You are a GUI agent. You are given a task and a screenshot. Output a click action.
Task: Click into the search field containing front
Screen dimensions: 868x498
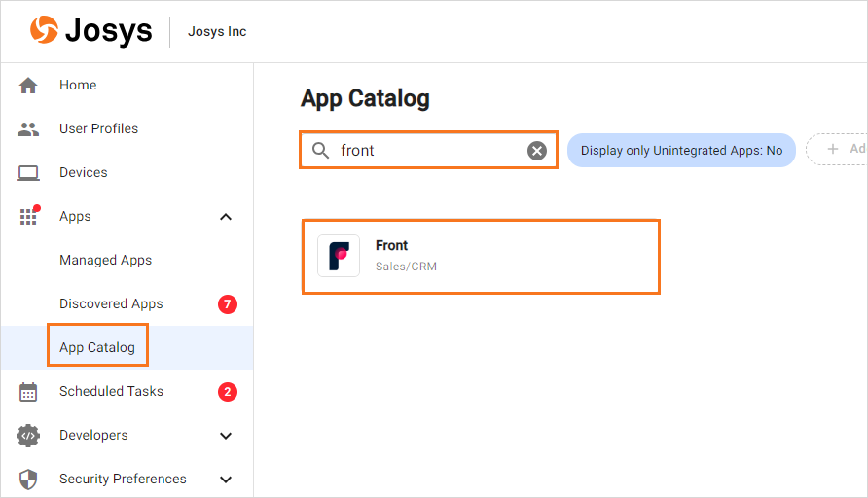[429, 150]
